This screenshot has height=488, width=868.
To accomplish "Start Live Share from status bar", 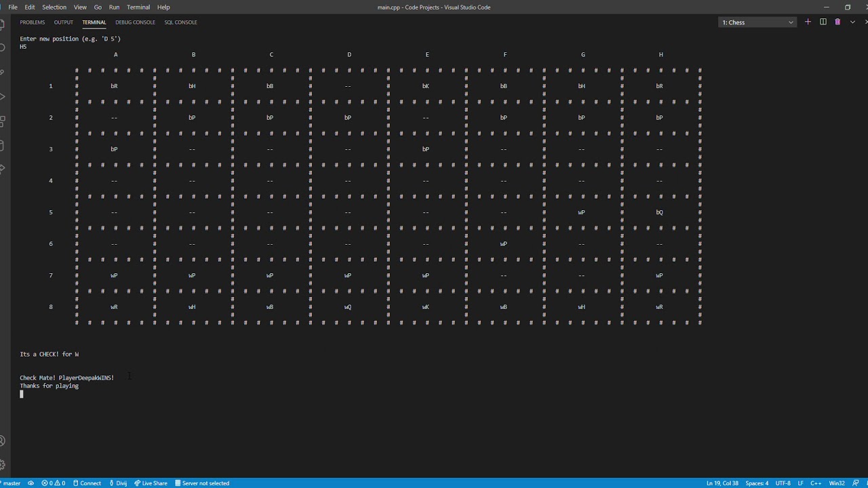I will 151,483.
